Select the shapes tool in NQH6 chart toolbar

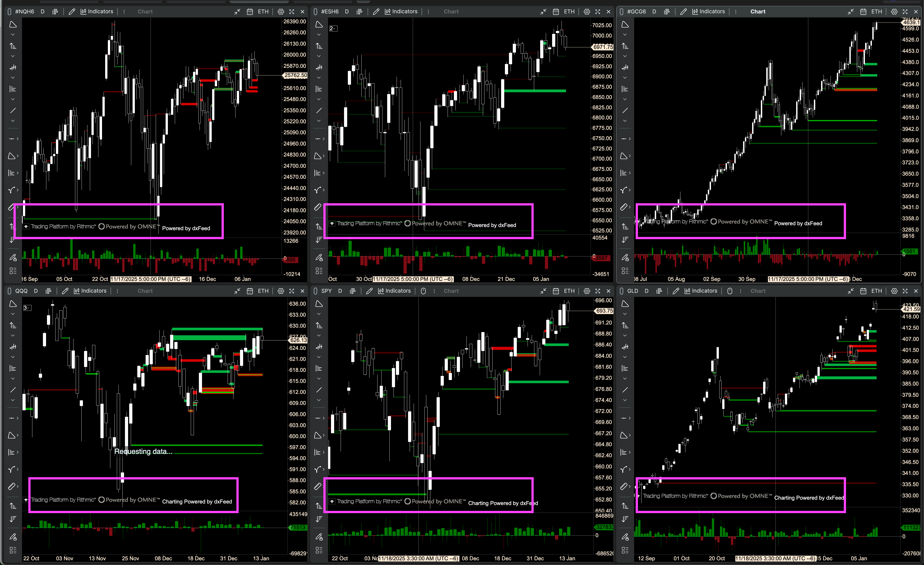13,25
